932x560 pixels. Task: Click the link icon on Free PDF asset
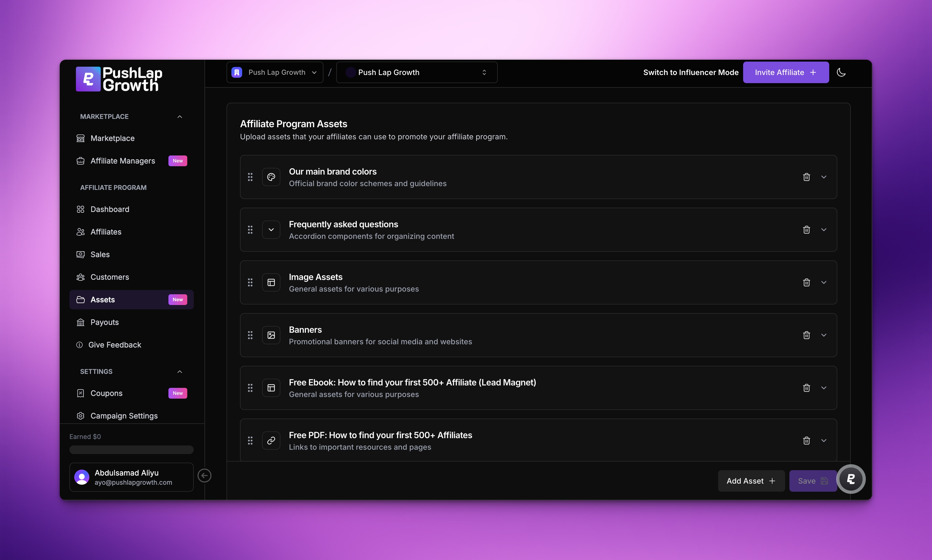pyautogui.click(x=271, y=440)
